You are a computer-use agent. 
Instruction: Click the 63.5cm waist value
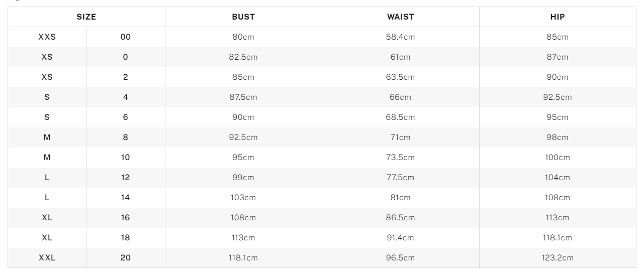(400, 77)
